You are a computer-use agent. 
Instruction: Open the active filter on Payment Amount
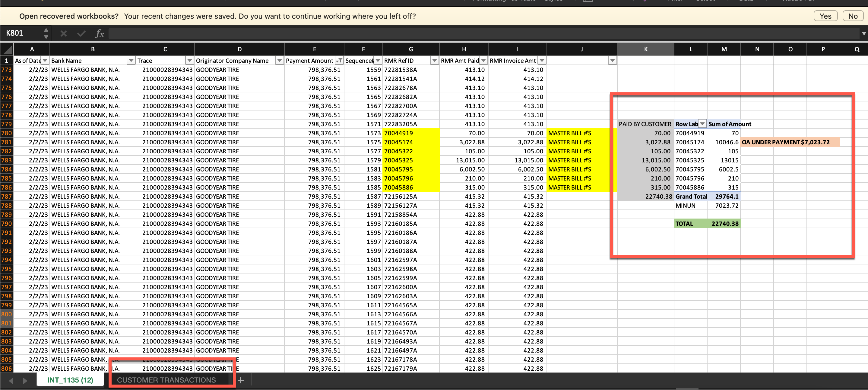click(339, 60)
